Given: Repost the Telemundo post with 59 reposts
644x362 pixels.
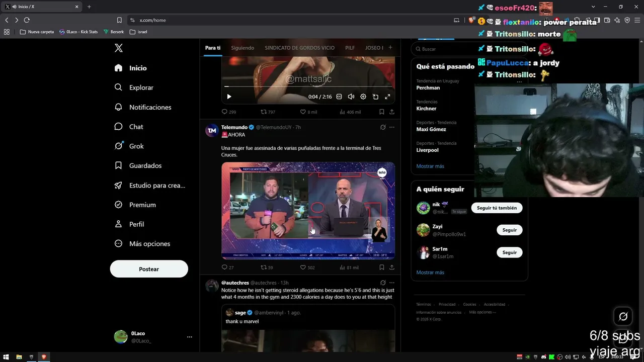Looking at the screenshot, I should (267, 267).
